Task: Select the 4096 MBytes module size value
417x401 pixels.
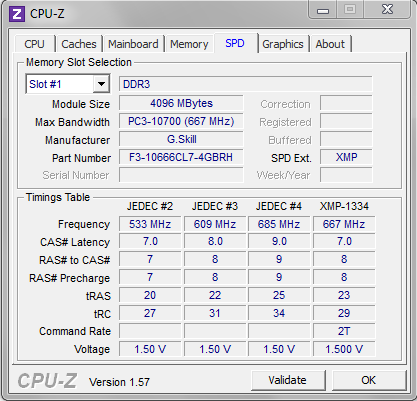Action: pos(181,103)
